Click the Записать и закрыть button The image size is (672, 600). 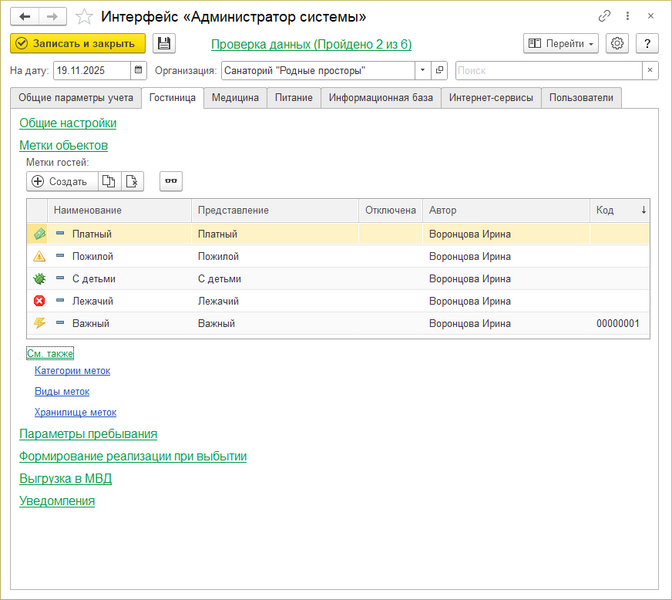[78, 44]
